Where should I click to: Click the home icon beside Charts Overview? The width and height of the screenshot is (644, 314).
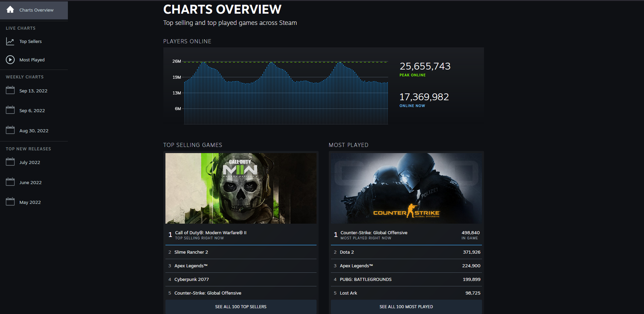(x=10, y=10)
